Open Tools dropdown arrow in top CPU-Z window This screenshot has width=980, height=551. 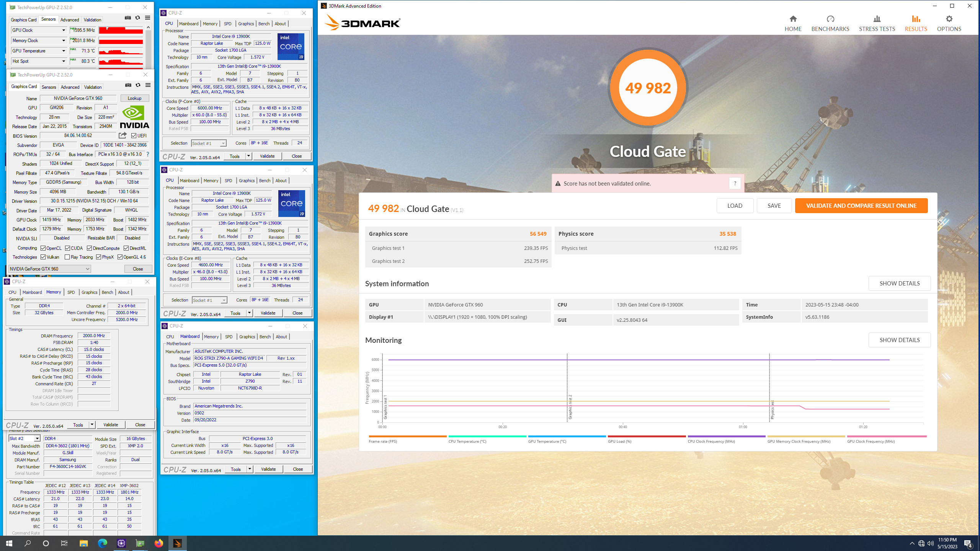point(248,156)
